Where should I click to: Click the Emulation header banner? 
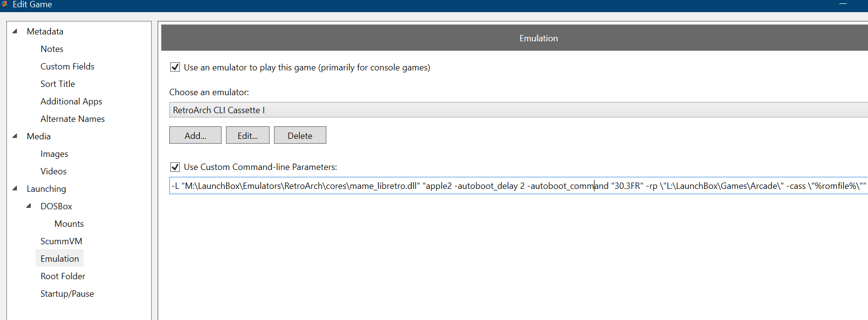514,38
